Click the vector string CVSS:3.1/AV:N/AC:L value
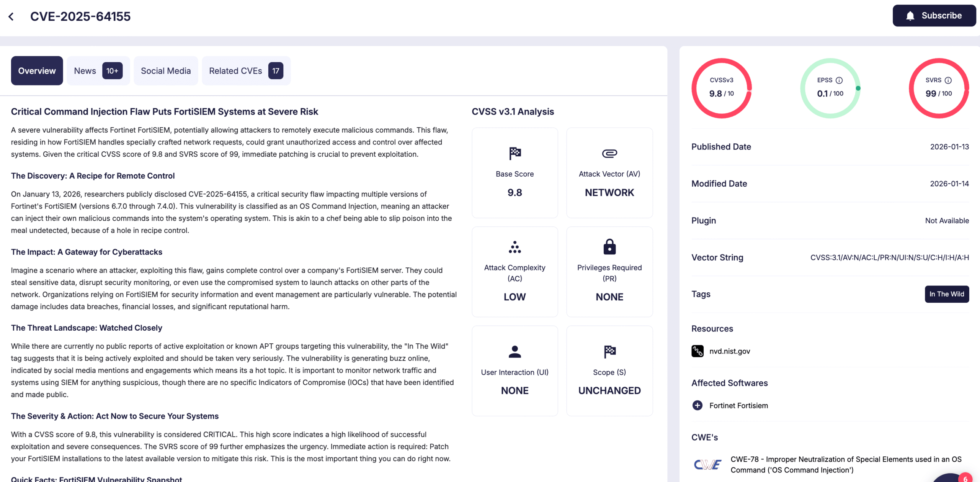Image resolution: width=980 pixels, height=482 pixels. 890,257
